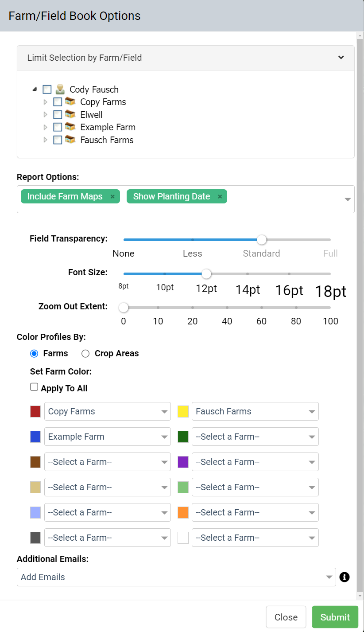Open the Copy Farms color dropdown
The height and width of the screenshot is (632, 364).
point(107,411)
